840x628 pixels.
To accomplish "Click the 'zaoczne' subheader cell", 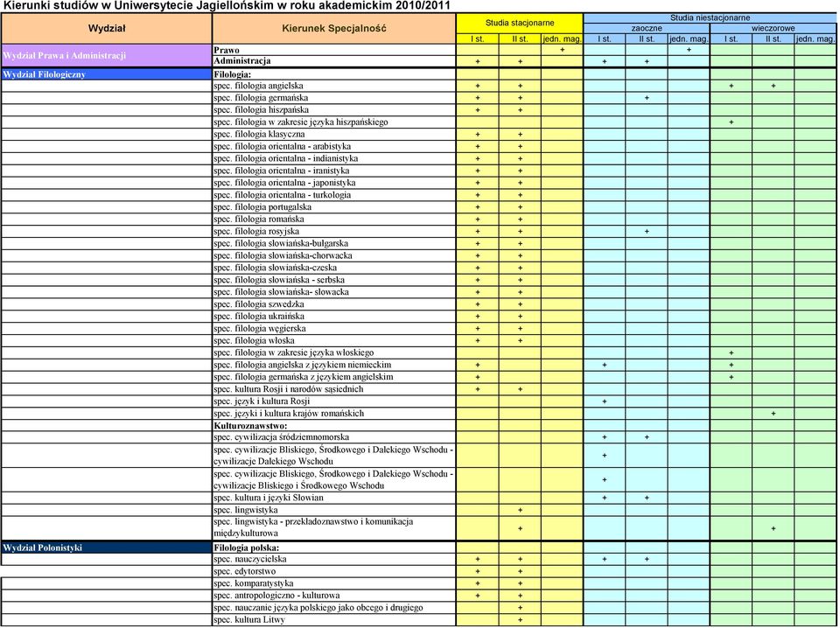I will 647,28.
